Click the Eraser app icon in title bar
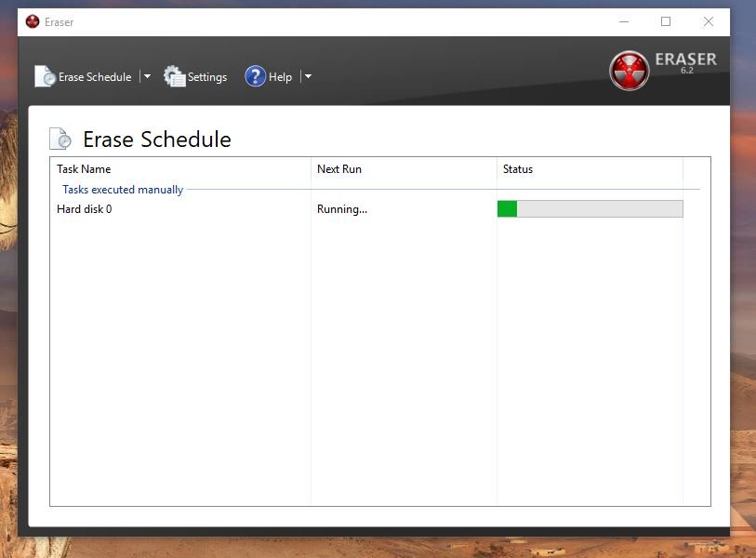This screenshot has width=756, height=558. pos(33,21)
